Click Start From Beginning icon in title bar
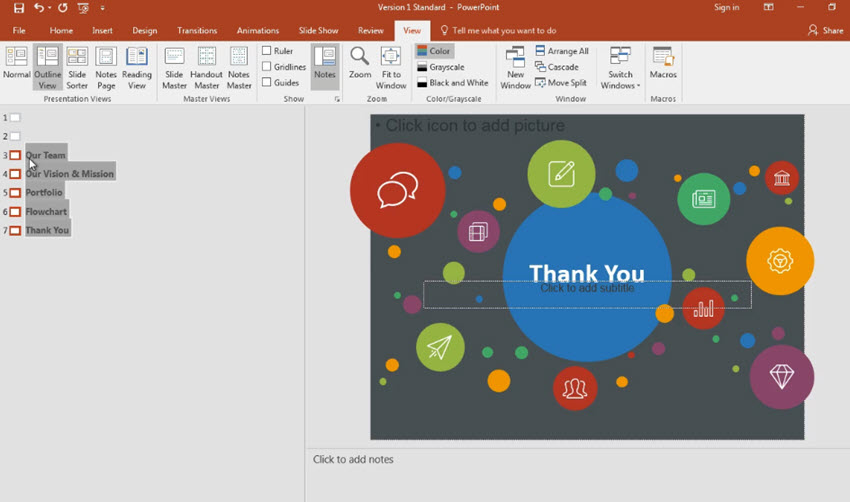The height and width of the screenshot is (502, 850). tap(83, 8)
